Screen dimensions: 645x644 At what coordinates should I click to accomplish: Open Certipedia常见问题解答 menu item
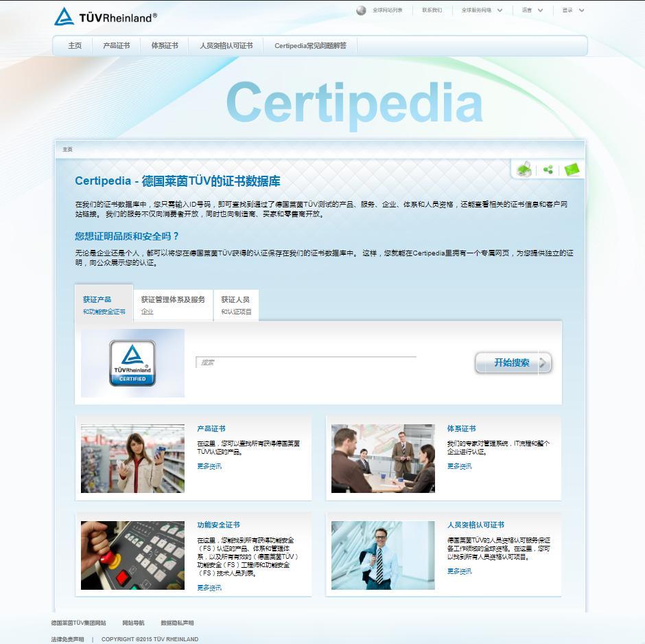click(310, 46)
